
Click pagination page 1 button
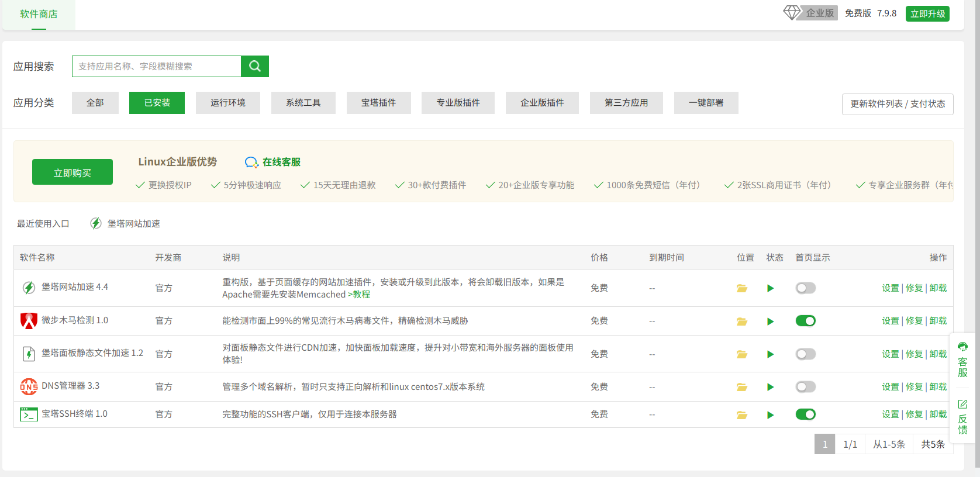825,444
